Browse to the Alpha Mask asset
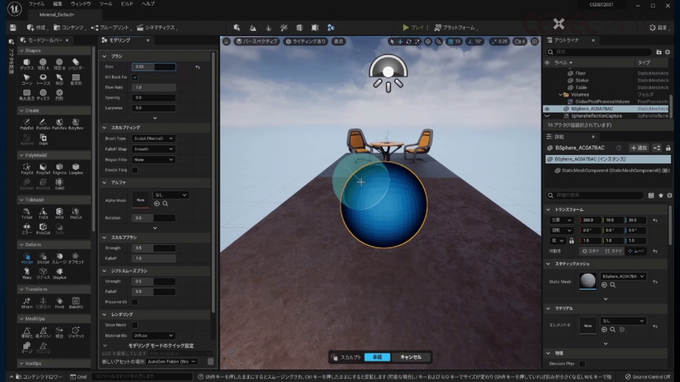The height and width of the screenshot is (382, 680). (x=165, y=204)
